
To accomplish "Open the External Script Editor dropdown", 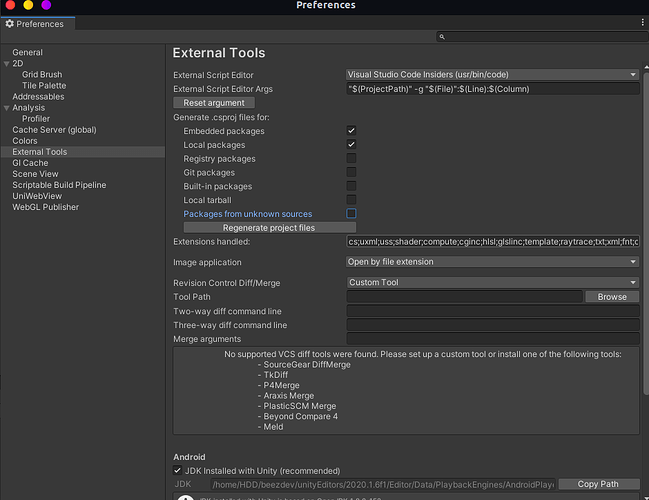I will click(x=491, y=74).
